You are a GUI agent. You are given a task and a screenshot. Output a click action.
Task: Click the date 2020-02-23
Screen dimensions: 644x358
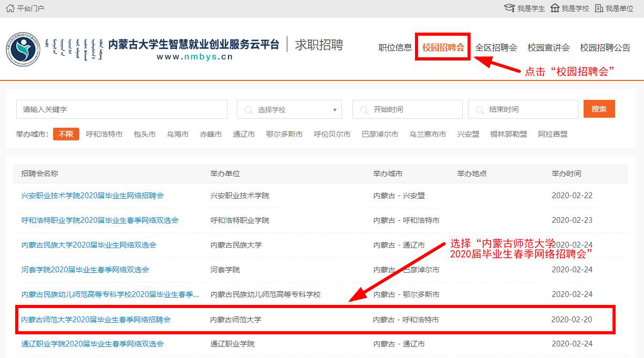[572, 220]
